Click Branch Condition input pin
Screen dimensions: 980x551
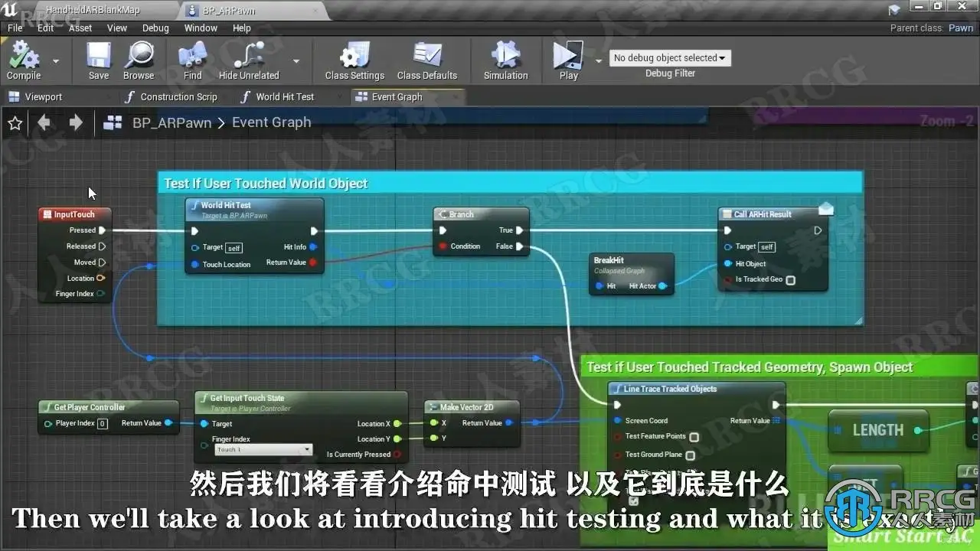(443, 246)
